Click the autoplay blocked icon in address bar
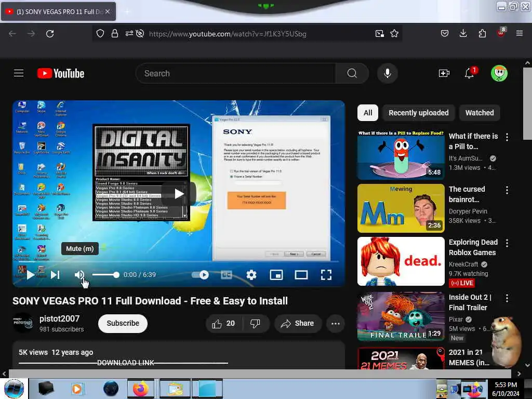 [x=140, y=34]
